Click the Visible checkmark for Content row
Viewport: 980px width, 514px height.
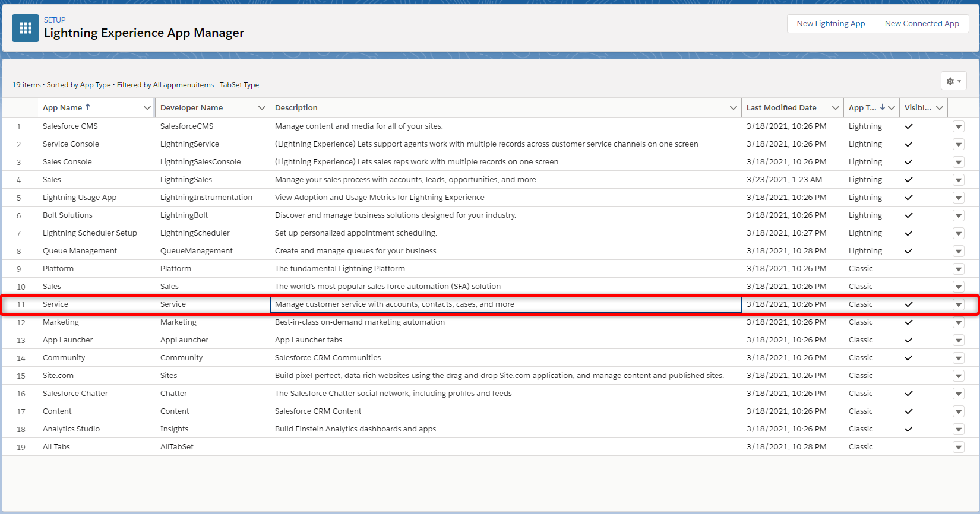[909, 411]
